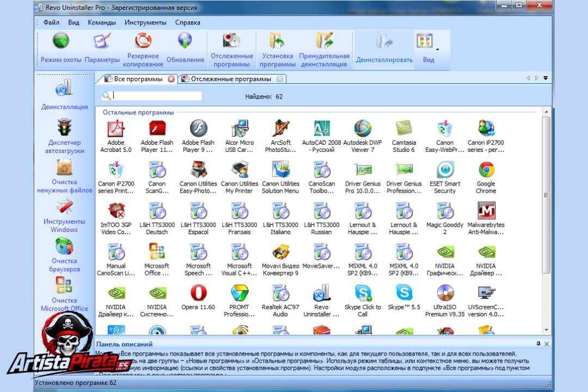Viewport: 588px width, 392px height.
Task: Select Деинсталляция in the left sidebar
Action: click(x=64, y=95)
